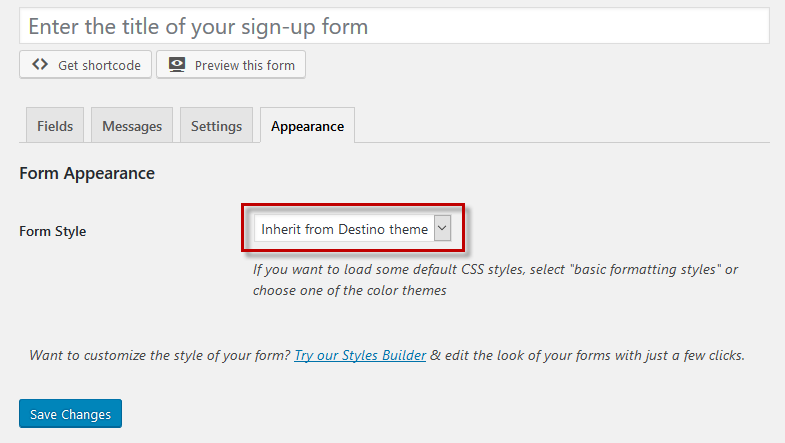Click the Form Appearance heading
785x443 pixels.
[x=87, y=173]
